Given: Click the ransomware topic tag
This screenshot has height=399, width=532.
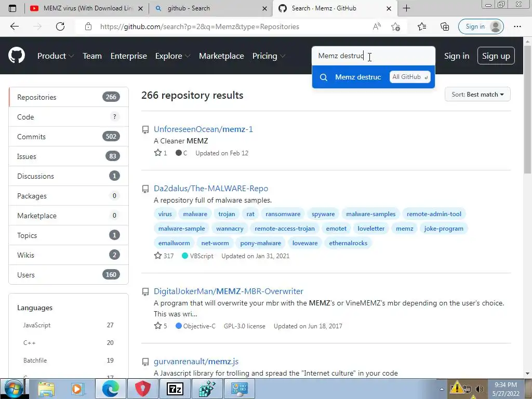Looking at the screenshot, I should click(283, 214).
